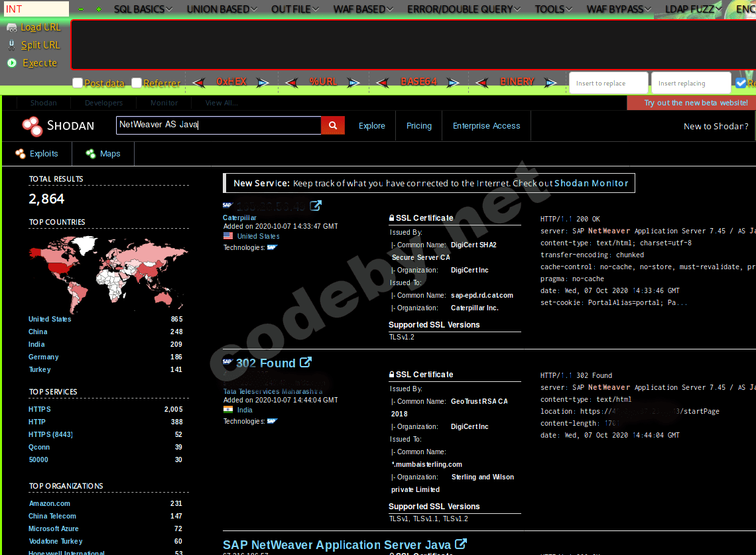The image size is (756, 555).
Task: Expand the LDAP FUZZ dropdown
Action: [x=693, y=9]
